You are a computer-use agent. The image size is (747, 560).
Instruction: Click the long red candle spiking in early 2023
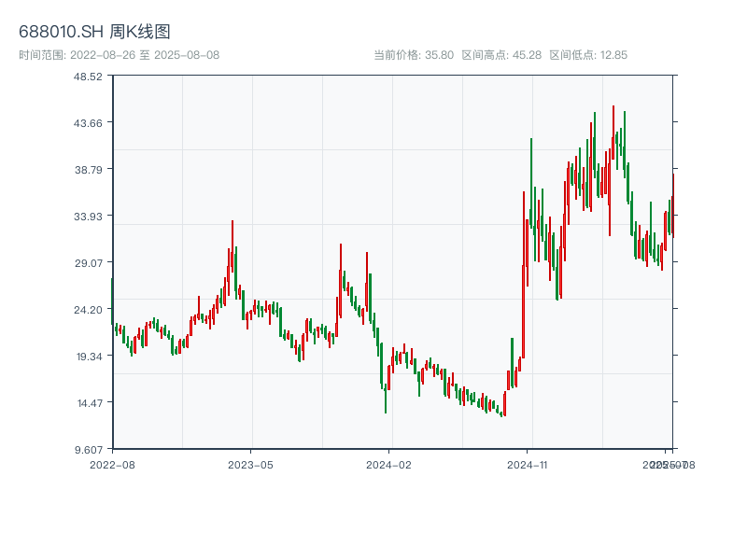pyautogui.click(x=233, y=245)
